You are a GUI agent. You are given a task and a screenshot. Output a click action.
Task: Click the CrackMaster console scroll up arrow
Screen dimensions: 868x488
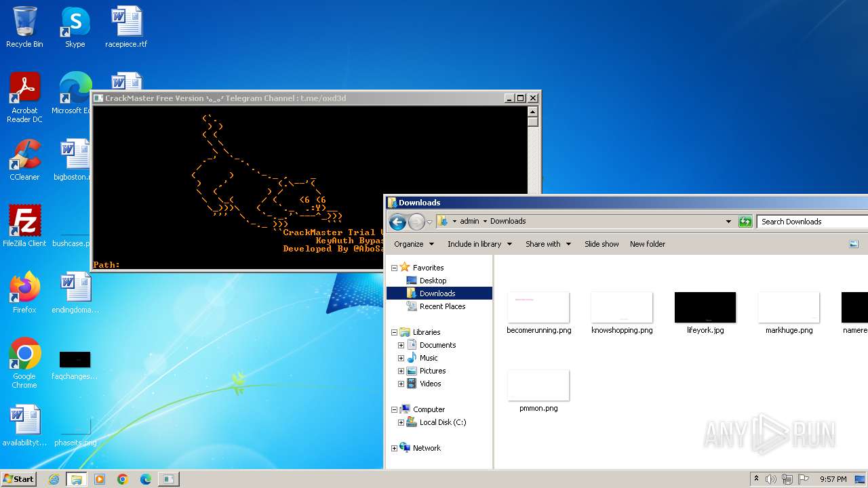(533, 112)
